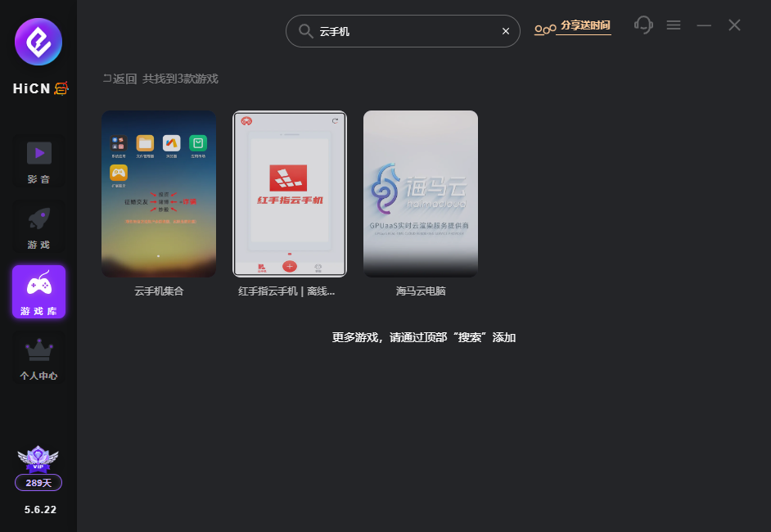
Task: Select the 游戏库 gamepad icon
Action: 38,285
